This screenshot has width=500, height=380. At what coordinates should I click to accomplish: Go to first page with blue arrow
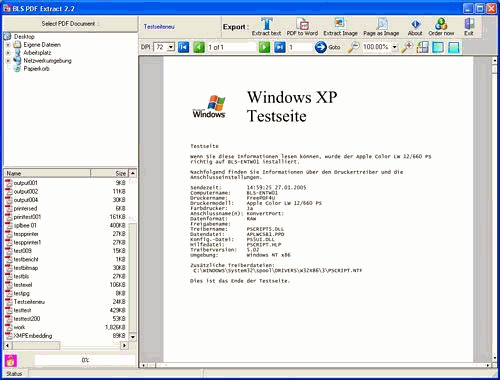point(183,47)
